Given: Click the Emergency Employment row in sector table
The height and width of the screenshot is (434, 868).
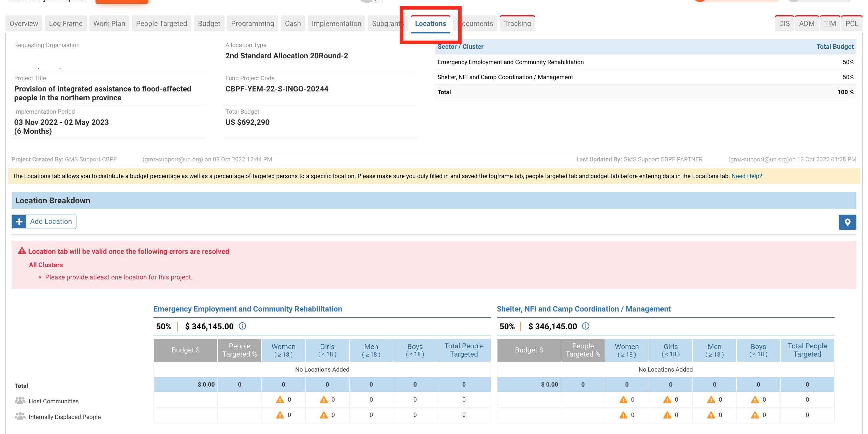Looking at the screenshot, I should point(645,62).
